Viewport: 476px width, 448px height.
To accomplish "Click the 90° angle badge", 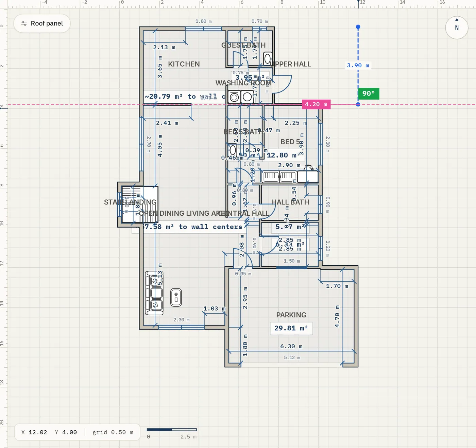I will point(369,94).
